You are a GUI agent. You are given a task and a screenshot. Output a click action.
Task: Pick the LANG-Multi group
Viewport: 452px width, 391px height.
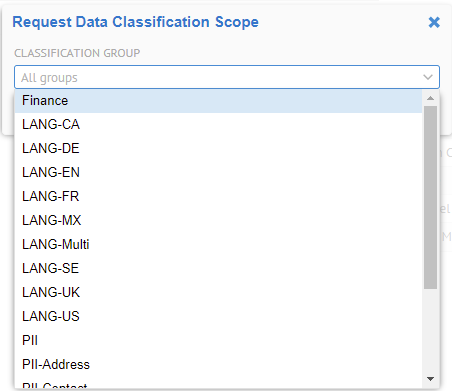tap(218, 245)
